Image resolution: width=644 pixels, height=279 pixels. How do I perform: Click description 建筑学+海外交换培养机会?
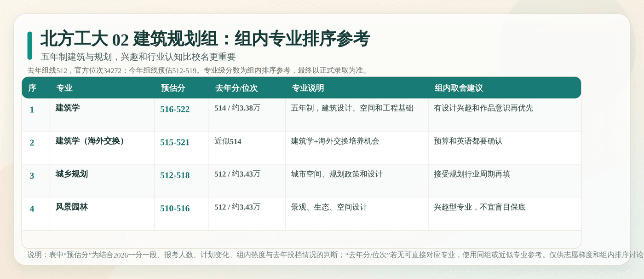(x=335, y=141)
